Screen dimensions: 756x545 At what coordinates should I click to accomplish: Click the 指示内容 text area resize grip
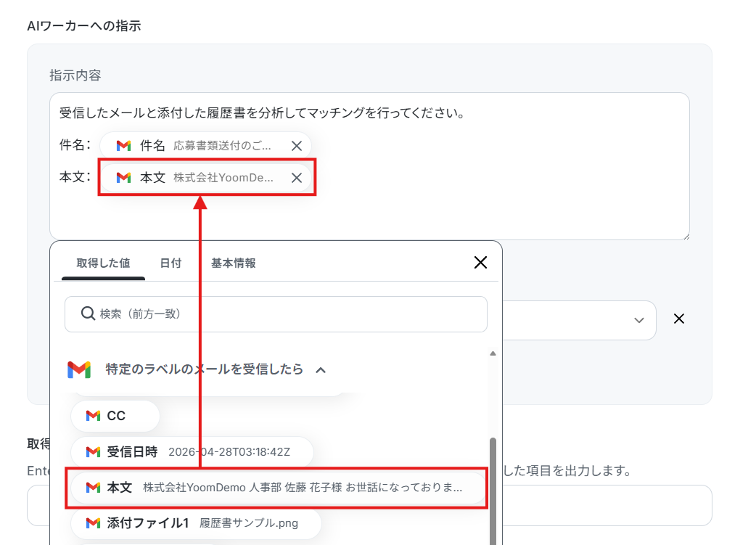[686, 237]
